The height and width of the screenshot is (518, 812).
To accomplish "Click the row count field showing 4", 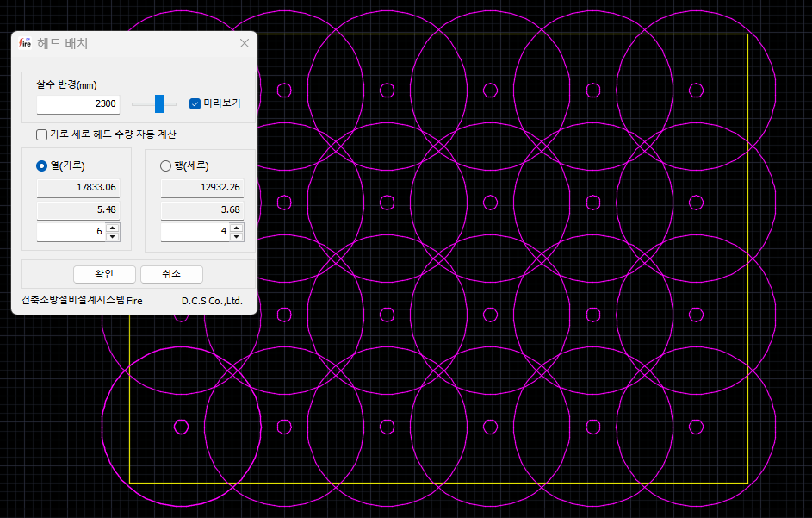I will pyautogui.click(x=195, y=232).
